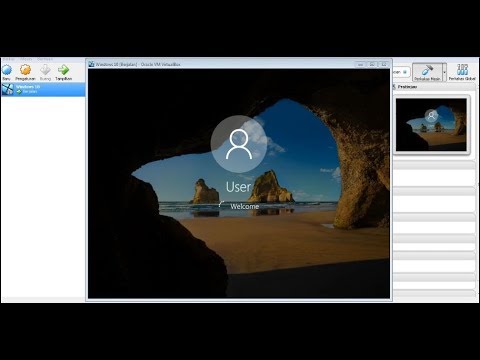Click the Windows 10 OS icon in list
This screenshot has width=480, height=360.
(x=8, y=89)
